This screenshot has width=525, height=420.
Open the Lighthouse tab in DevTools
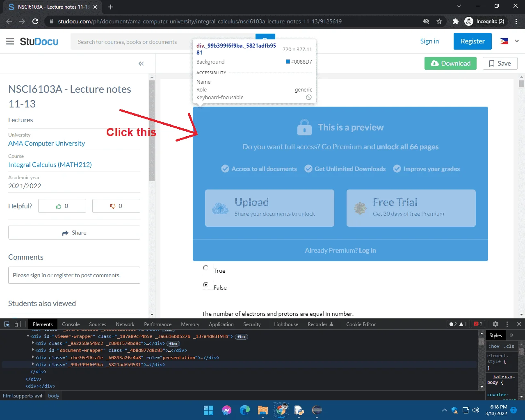click(x=286, y=324)
